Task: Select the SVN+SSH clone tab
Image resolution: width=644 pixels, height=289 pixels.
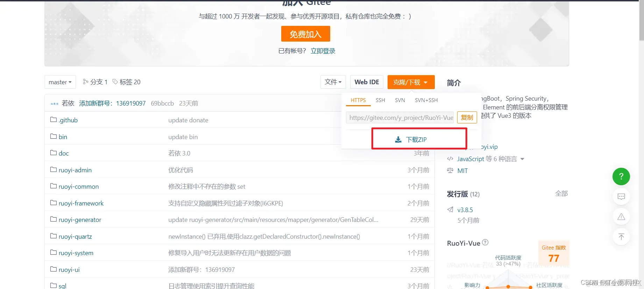Action: [x=426, y=100]
